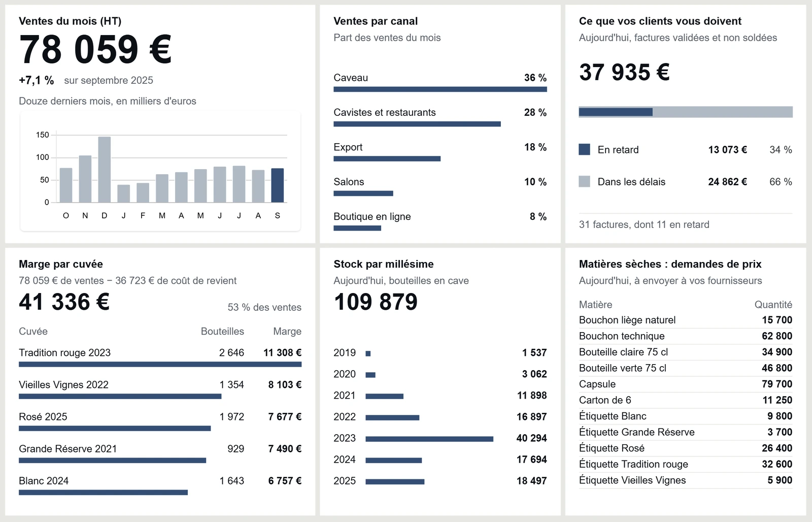
Task: Click the 24 862 € on-time amount
Action: pos(728,182)
